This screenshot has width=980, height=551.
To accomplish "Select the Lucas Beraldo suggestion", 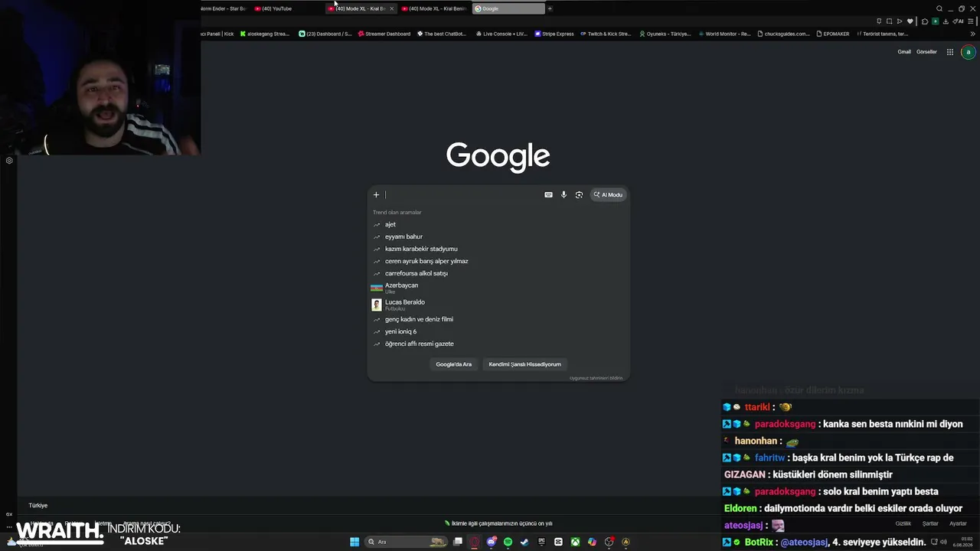I will pos(498,305).
